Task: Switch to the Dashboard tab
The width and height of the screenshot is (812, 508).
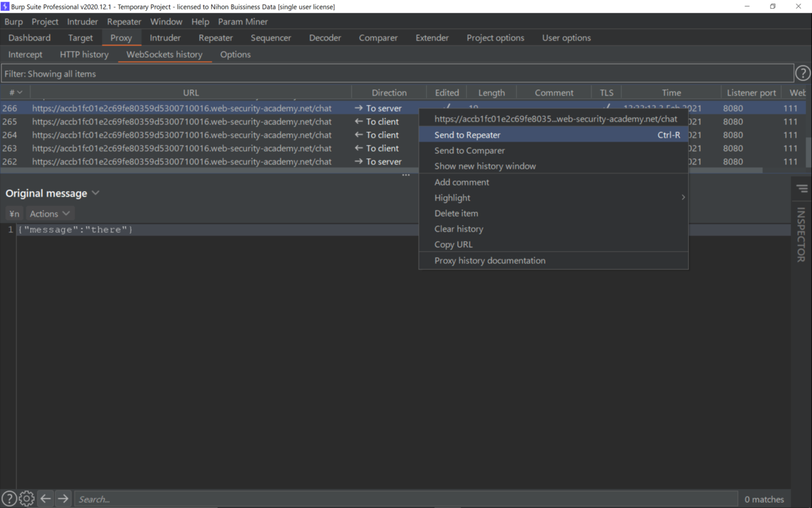Action: click(x=29, y=38)
